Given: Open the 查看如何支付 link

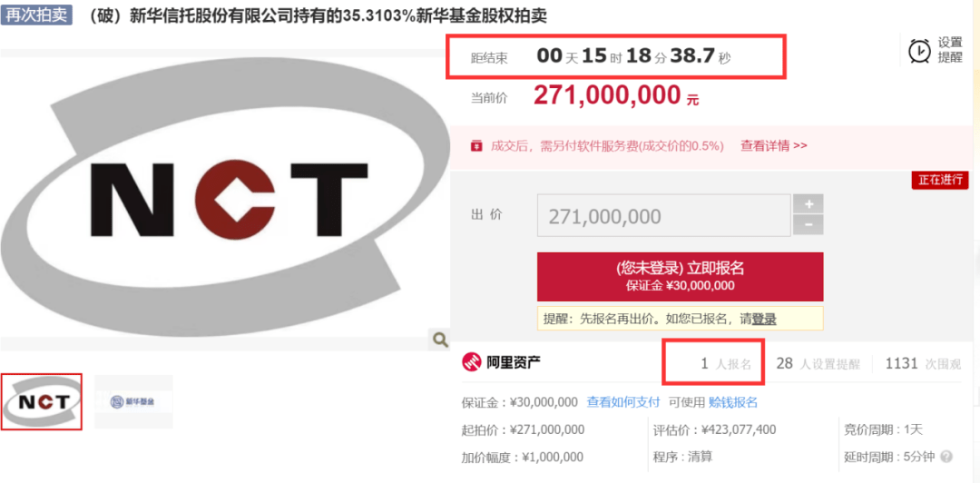Looking at the screenshot, I should (x=622, y=401).
